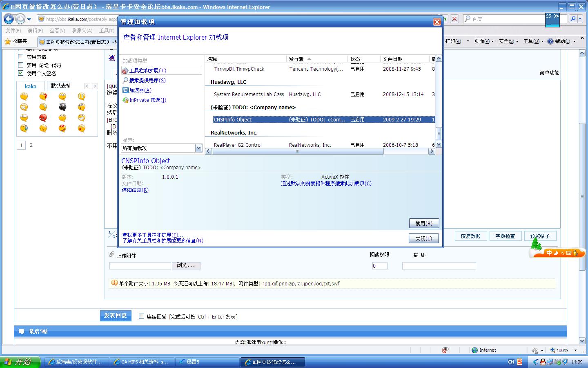Click the 阅读权限 input field
588x368 pixels.
(380, 266)
